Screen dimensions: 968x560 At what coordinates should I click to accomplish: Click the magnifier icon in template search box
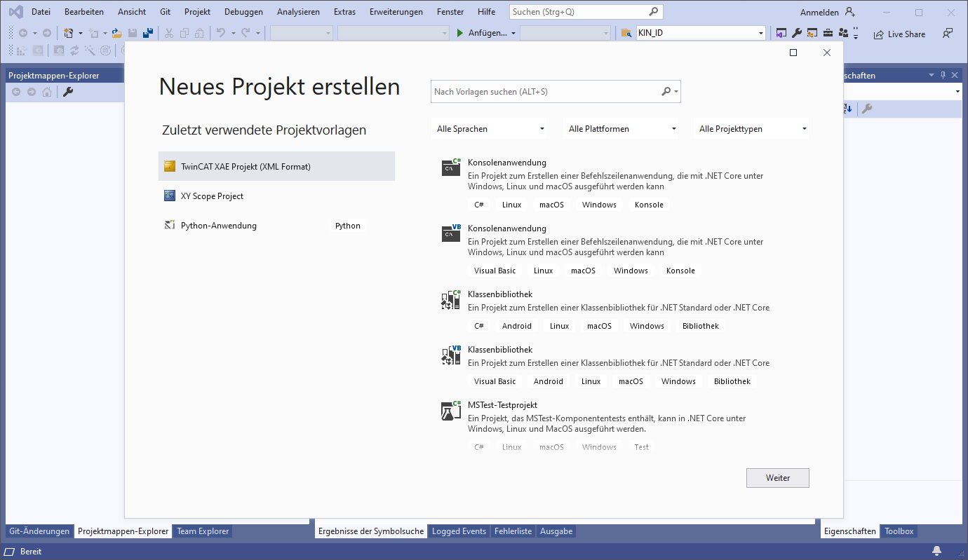click(x=666, y=92)
